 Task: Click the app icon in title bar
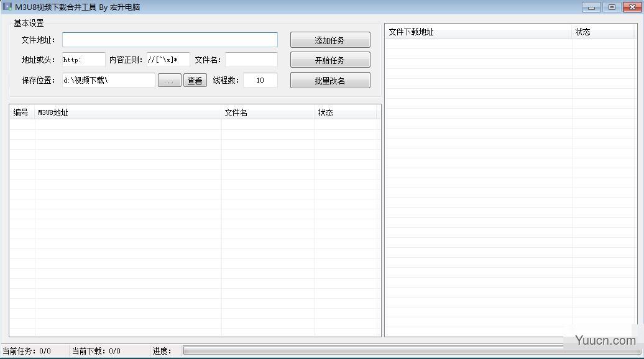click(x=7, y=7)
